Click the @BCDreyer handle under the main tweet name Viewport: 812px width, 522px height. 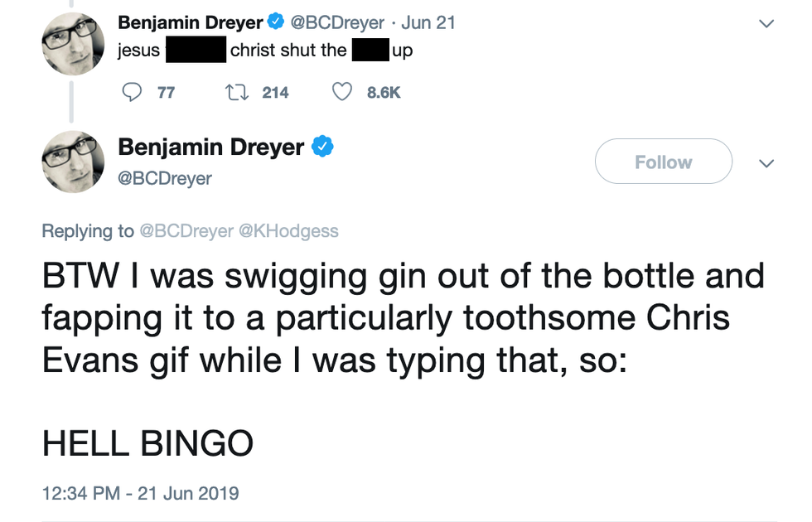coord(165,177)
